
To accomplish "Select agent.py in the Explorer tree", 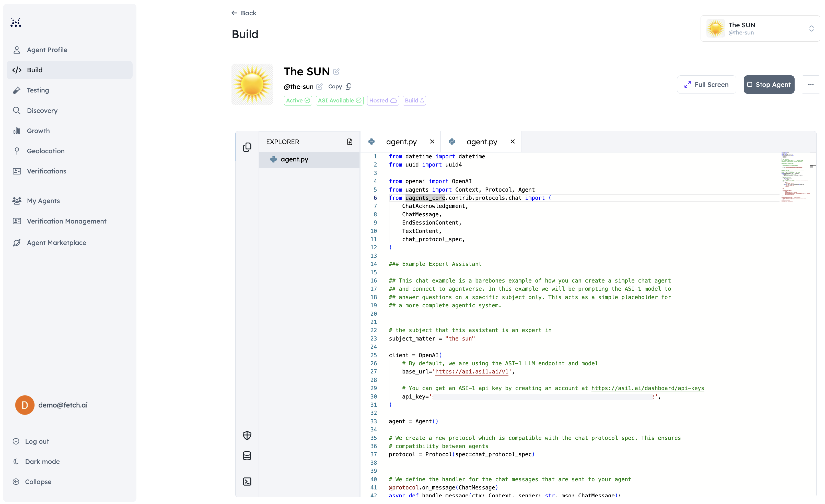I will 294,160.
